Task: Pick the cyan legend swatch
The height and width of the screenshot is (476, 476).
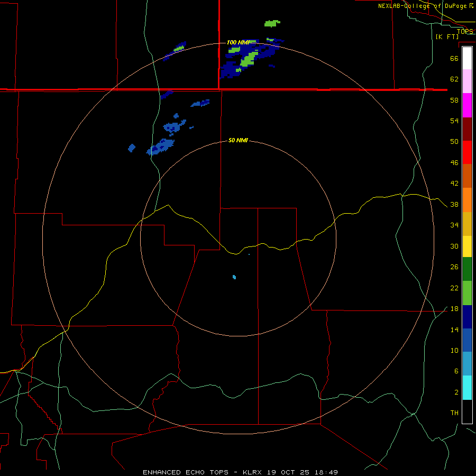Action: [x=467, y=388]
